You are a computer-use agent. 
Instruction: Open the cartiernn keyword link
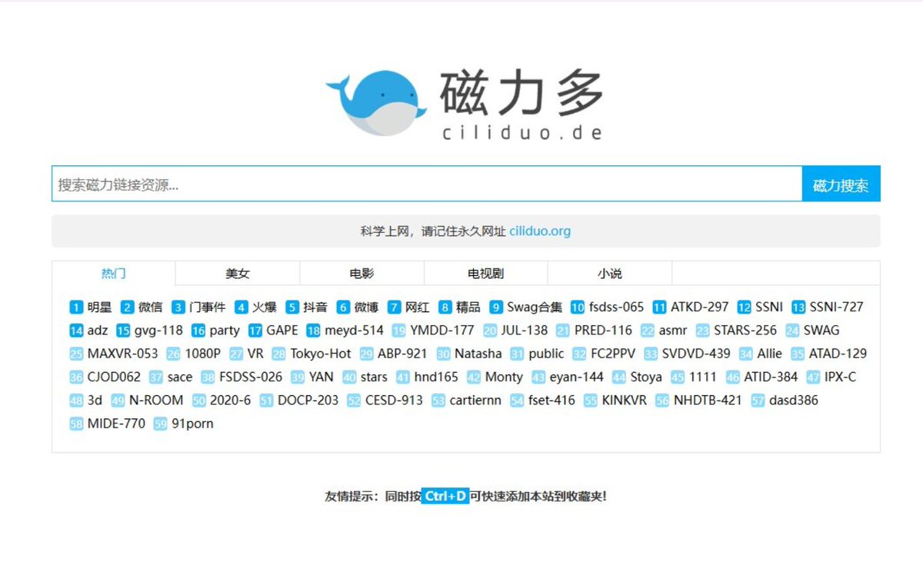[475, 400]
